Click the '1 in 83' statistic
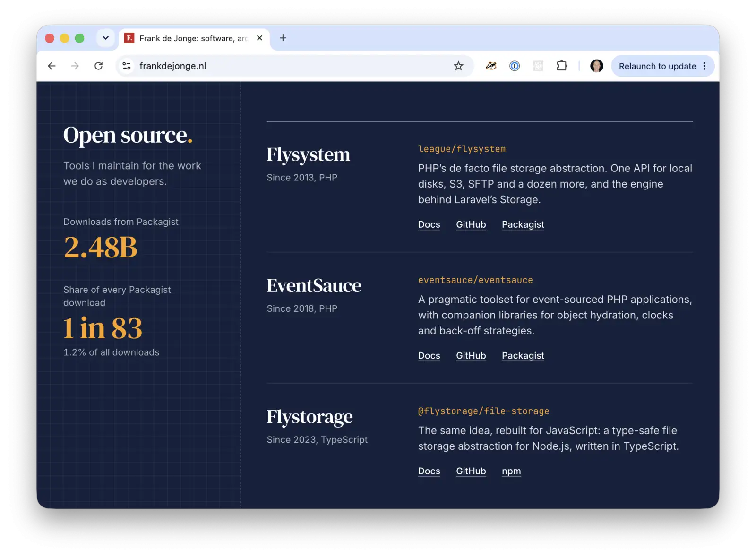The image size is (756, 557). (x=103, y=328)
